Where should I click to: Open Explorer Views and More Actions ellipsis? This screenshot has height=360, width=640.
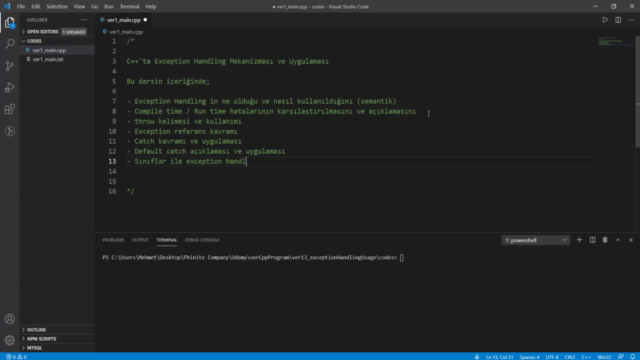pyautogui.click(x=84, y=20)
